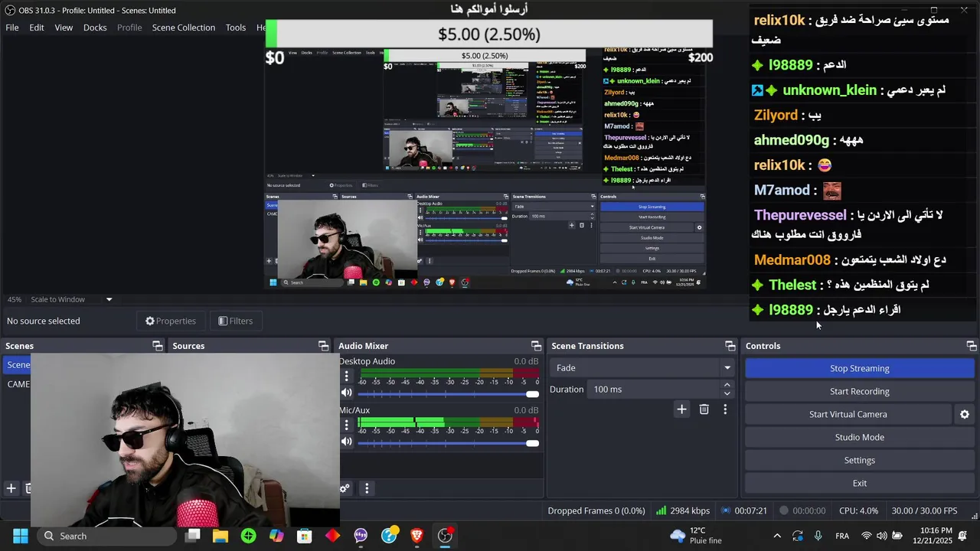Click Dropped Frames 0 (0.0%) status
The image size is (980, 551).
tap(596, 510)
